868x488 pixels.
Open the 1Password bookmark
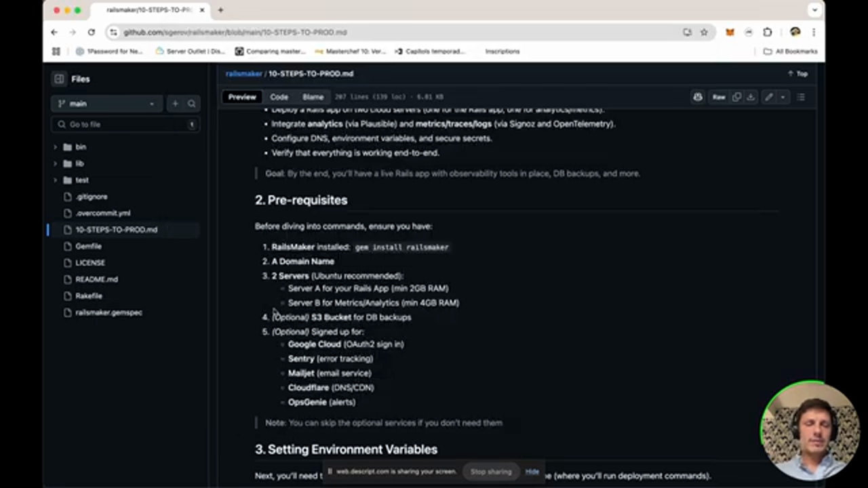[x=109, y=52]
